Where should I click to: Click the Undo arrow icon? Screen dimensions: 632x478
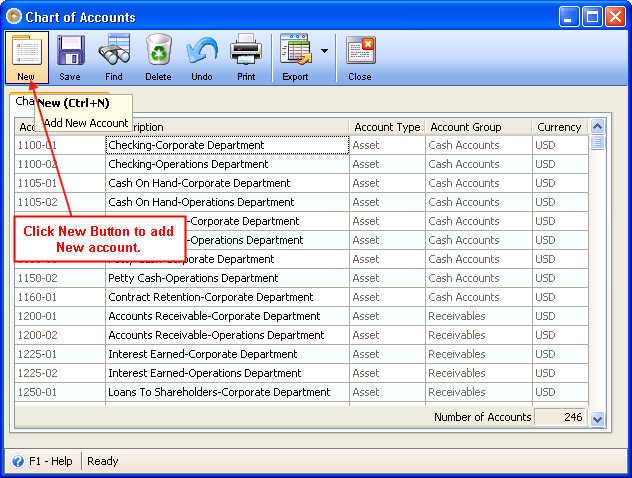tap(202, 50)
